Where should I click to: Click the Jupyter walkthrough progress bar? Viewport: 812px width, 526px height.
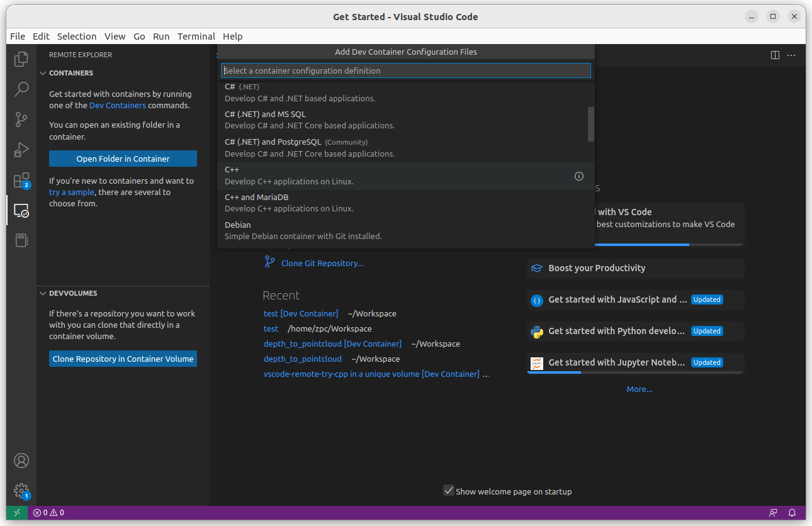pyautogui.click(x=635, y=372)
